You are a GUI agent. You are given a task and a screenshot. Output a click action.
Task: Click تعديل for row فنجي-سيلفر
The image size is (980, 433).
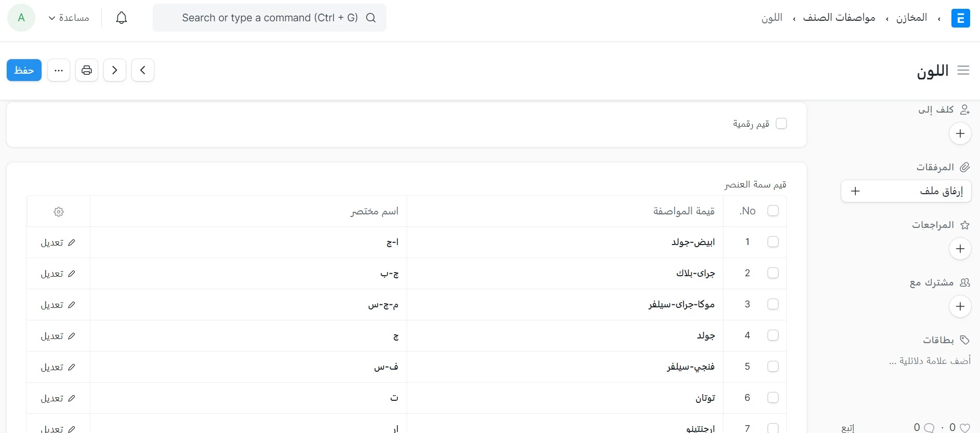pyautogui.click(x=52, y=367)
